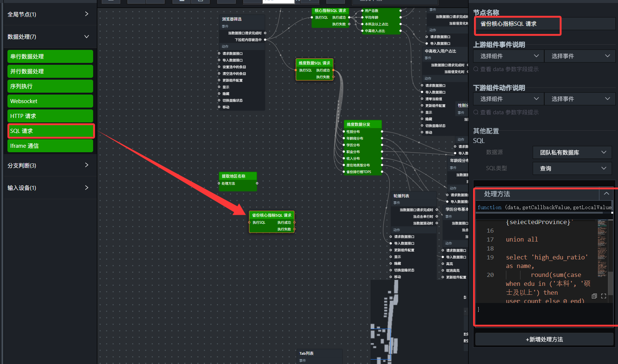The height and width of the screenshot is (364, 618).
Task: Select the 省份核心指标SQL 请求 node header
Action: [272, 215]
